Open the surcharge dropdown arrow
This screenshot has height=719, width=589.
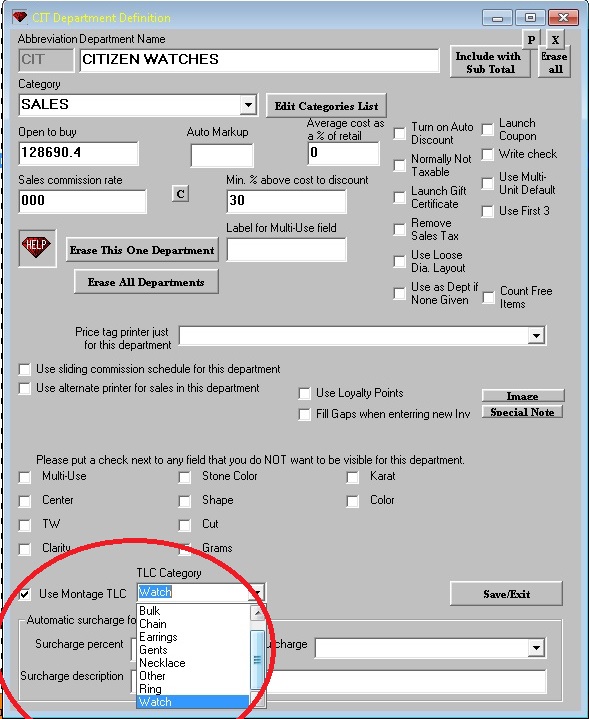tap(536, 648)
